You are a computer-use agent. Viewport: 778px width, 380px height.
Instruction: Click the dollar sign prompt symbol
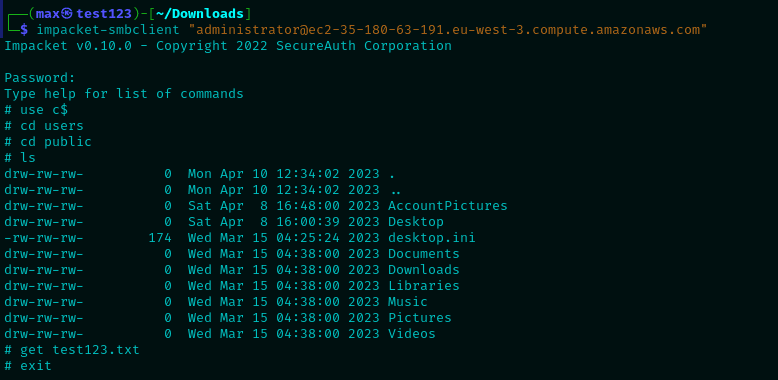point(24,30)
